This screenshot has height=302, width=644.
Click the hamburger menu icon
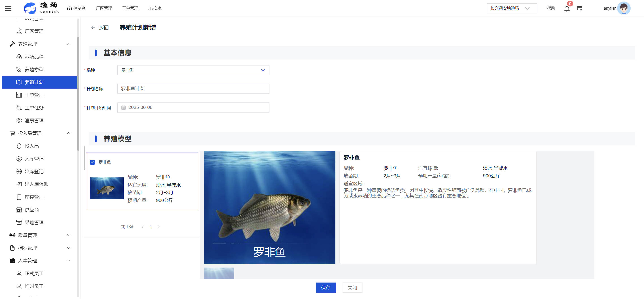[8, 8]
